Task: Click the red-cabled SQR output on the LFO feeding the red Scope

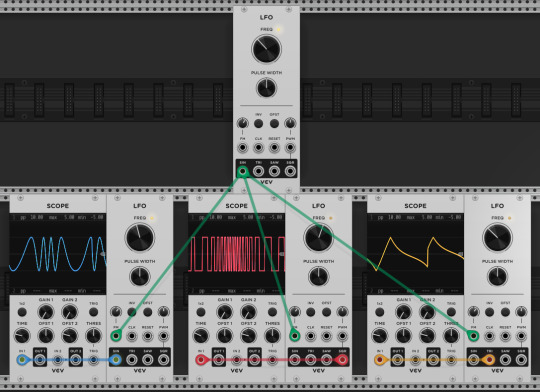Action: (x=342, y=360)
